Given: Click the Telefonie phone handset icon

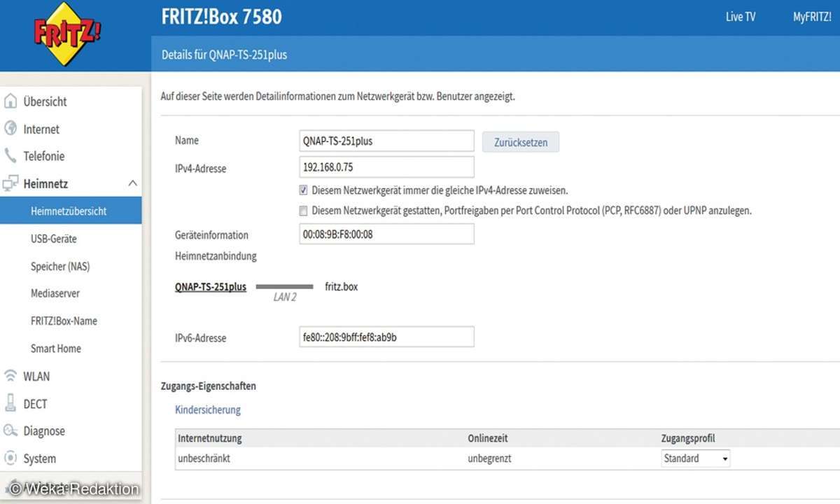Looking at the screenshot, I should tap(10, 156).
